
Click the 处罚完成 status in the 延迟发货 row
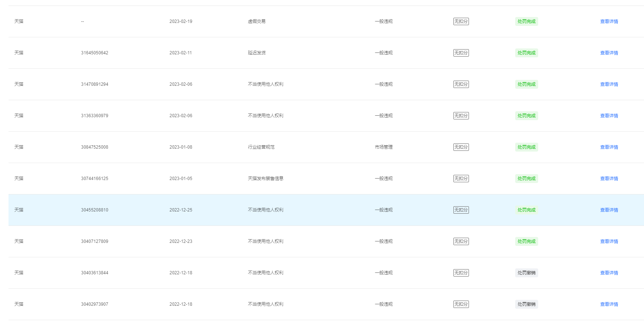526,53
